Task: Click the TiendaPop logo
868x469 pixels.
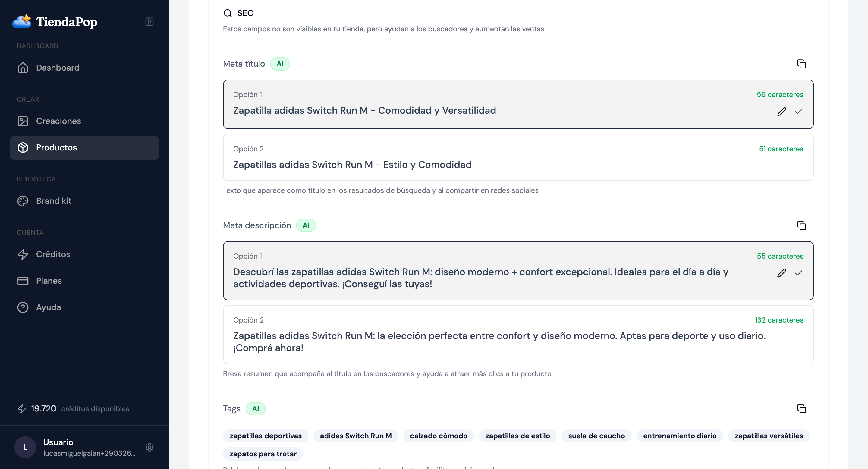Action: (55, 22)
